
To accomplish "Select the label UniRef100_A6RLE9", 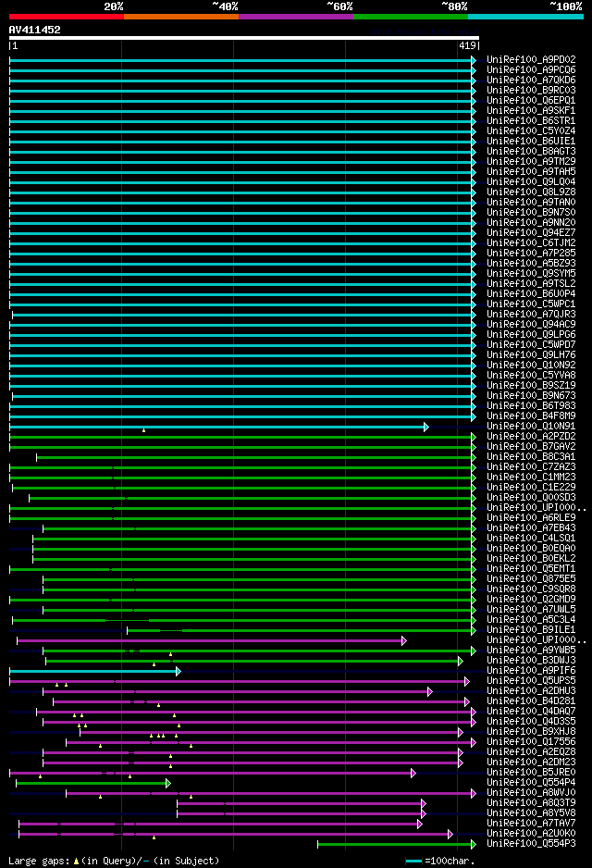I will 531,517.
